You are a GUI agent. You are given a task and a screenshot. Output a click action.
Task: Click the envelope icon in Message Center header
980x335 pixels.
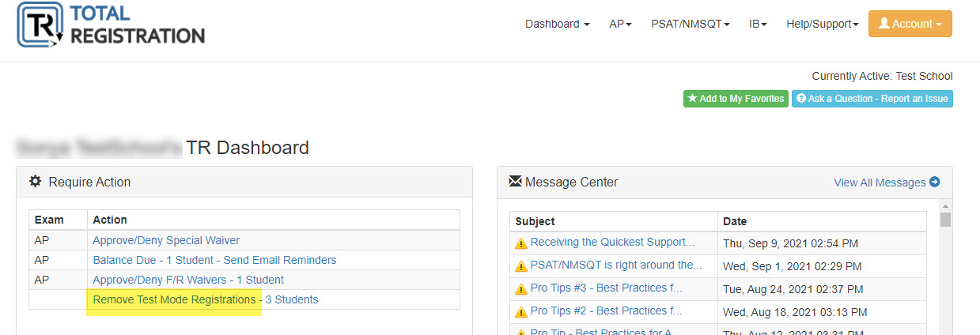pyautogui.click(x=515, y=182)
